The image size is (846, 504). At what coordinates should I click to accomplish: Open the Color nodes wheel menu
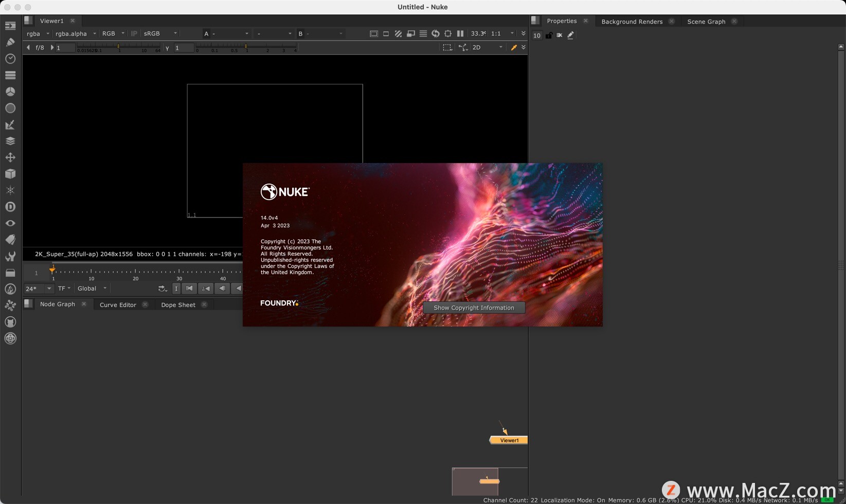click(10, 92)
